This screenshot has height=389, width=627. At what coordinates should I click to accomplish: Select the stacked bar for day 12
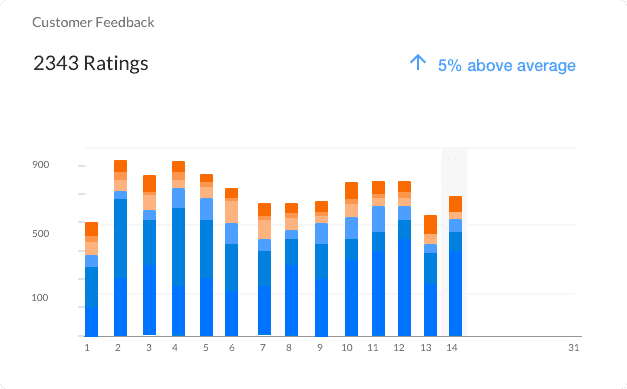(404, 259)
